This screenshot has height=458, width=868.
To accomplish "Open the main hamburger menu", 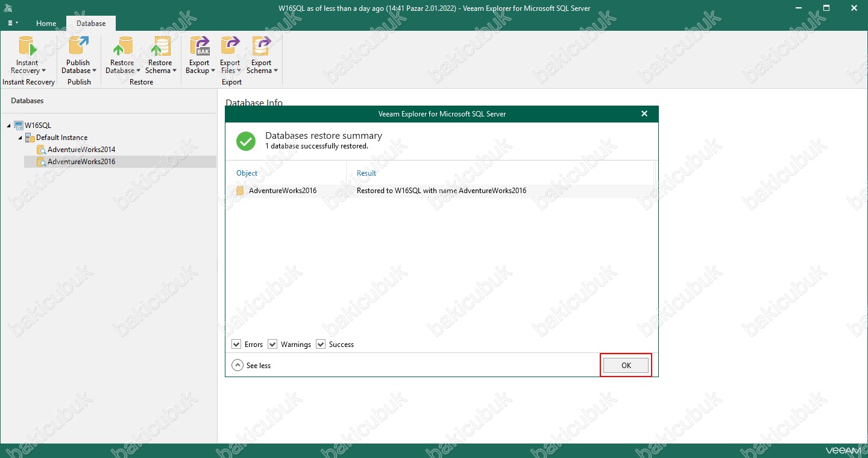I will pyautogui.click(x=13, y=23).
